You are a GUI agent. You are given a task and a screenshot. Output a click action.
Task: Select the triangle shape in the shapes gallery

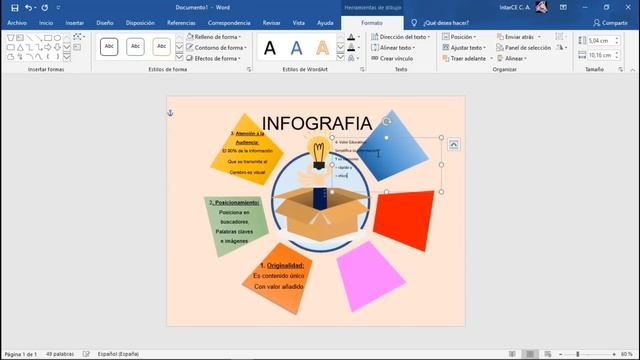point(20,47)
